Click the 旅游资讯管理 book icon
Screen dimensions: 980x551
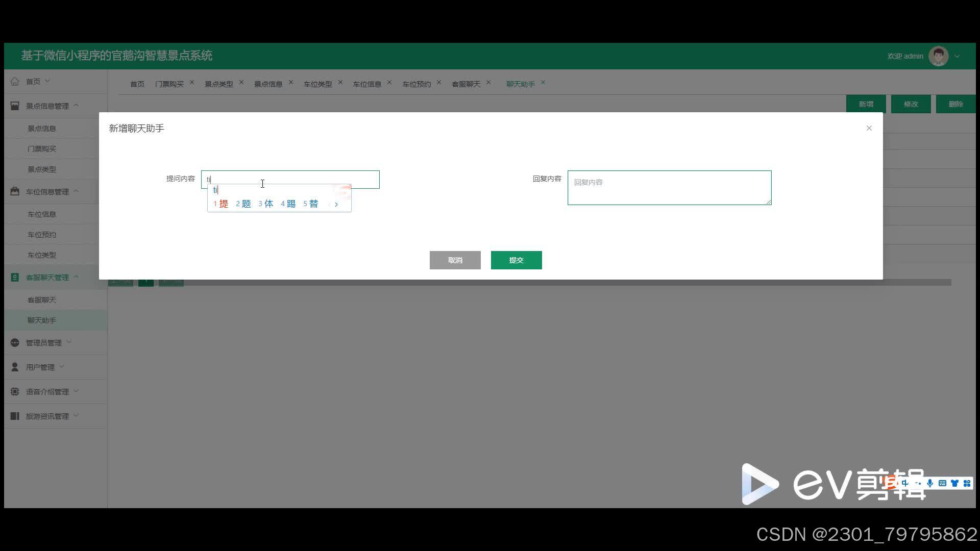pyautogui.click(x=15, y=416)
